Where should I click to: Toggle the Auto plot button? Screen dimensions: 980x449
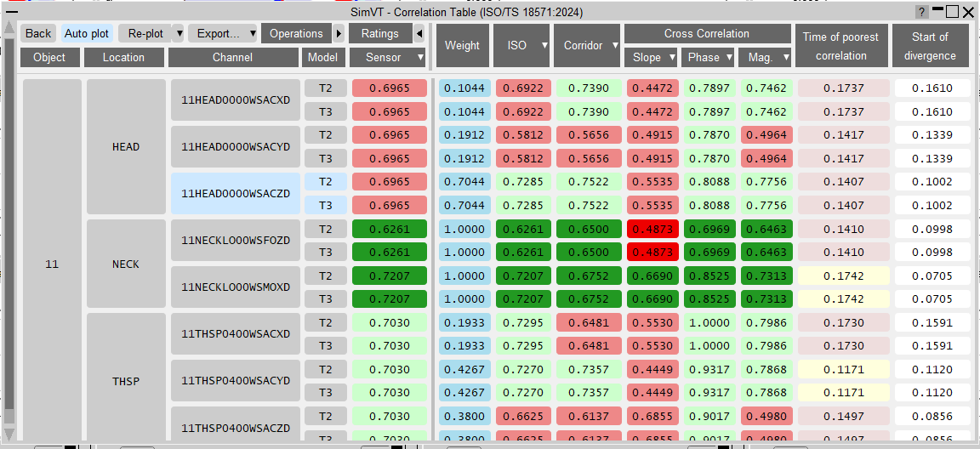(87, 34)
